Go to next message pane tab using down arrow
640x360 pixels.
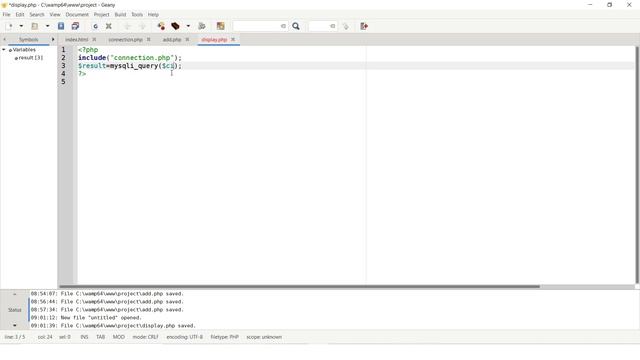click(x=15, y=325)
